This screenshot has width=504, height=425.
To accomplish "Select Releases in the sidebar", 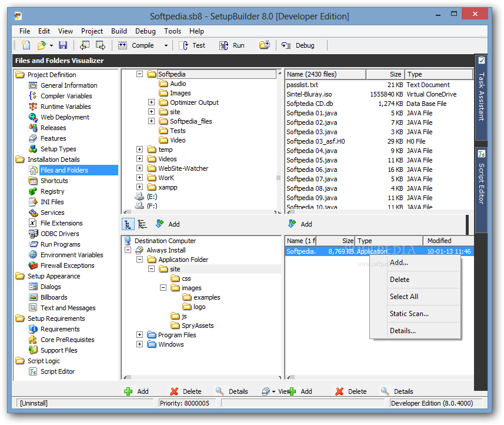I will pyautogui.click(x=54, y=128).
